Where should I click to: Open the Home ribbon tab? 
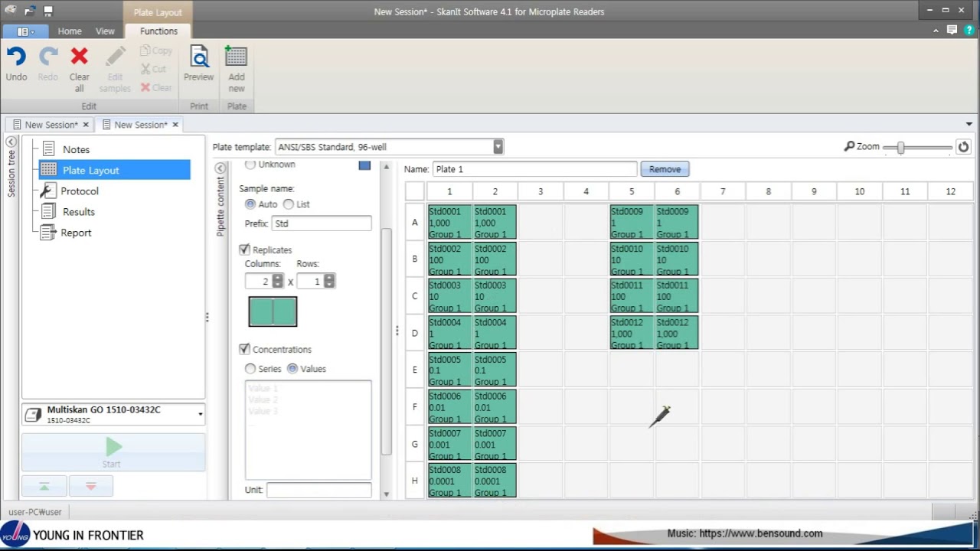point(70,31)
